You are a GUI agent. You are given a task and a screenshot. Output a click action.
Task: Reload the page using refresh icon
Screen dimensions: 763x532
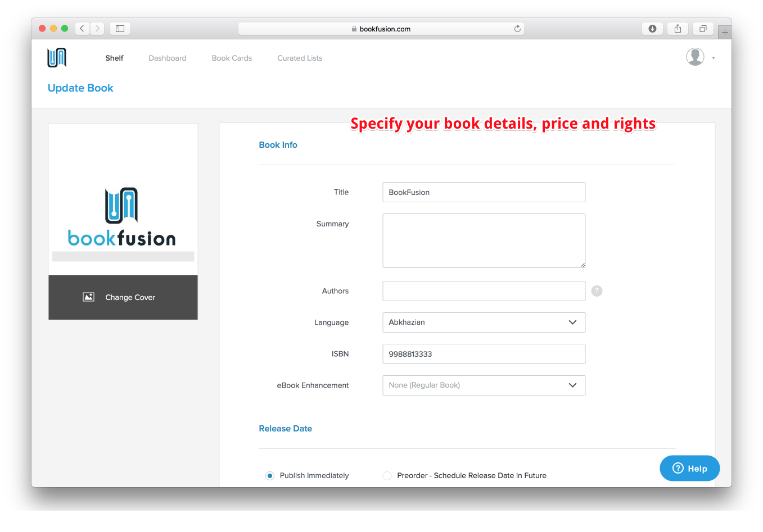(517, 29)
